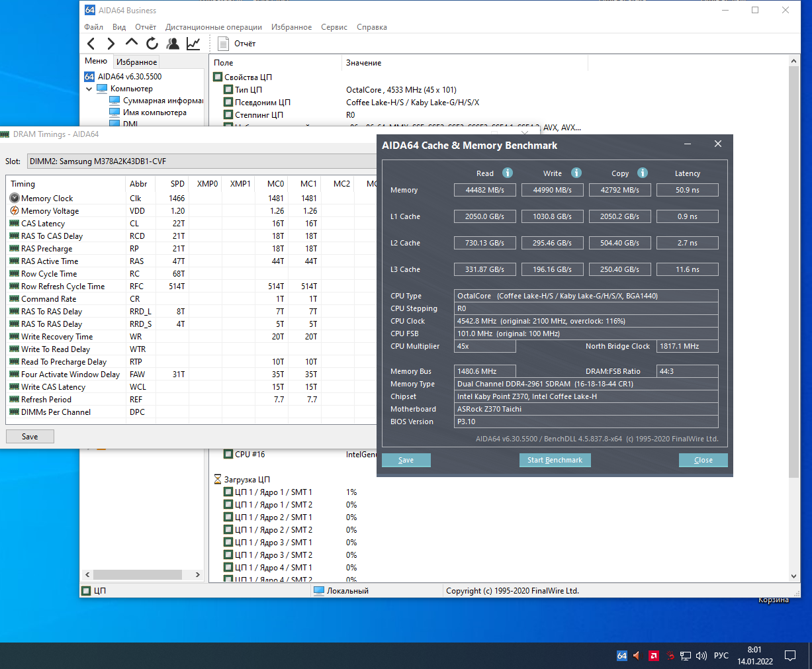Click the AIDA64 v6.30.5500 tree root icon
Image resolution: width=812 pixels, height=669 pixels.
click(x=89, y=76)
